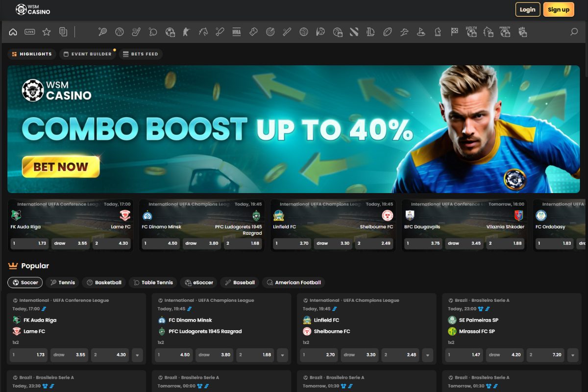Image resolution: width=588 pixels, height=392 pixels.
Task: Filter Popular matches by American Football
Action: 294,282
